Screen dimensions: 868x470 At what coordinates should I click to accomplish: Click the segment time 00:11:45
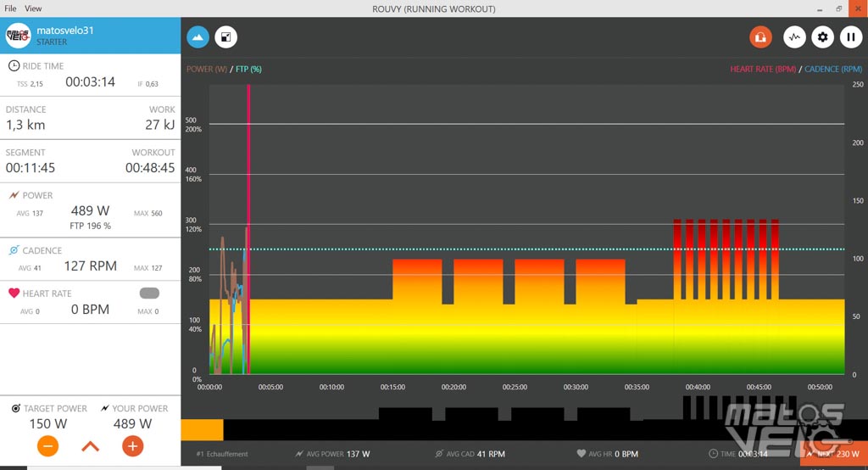tap(31, 168)
